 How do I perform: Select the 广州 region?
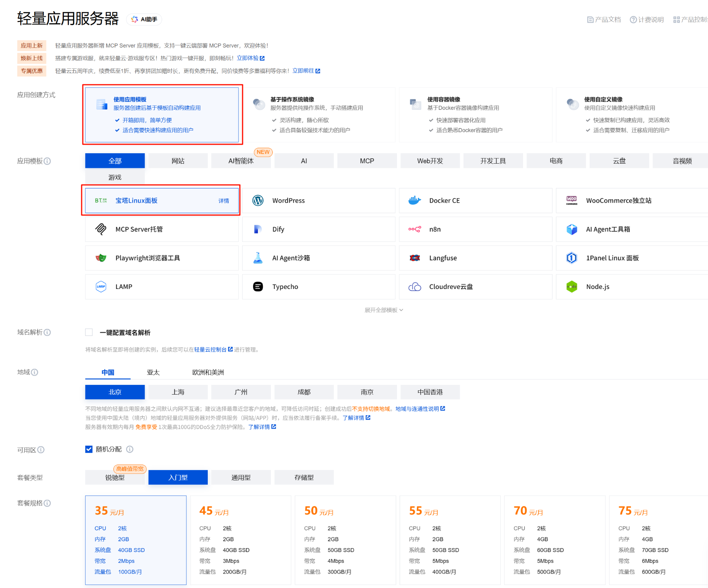[x=241, y=392]
